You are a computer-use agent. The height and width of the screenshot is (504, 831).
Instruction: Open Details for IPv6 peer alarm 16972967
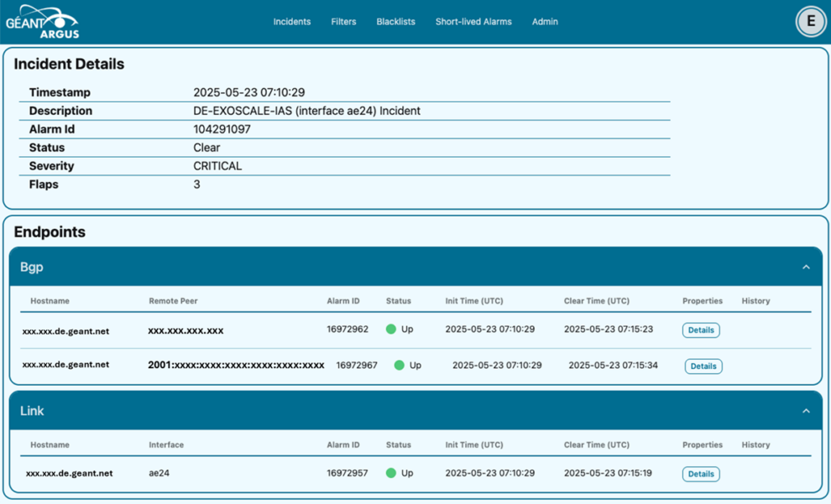coord(703,366)
